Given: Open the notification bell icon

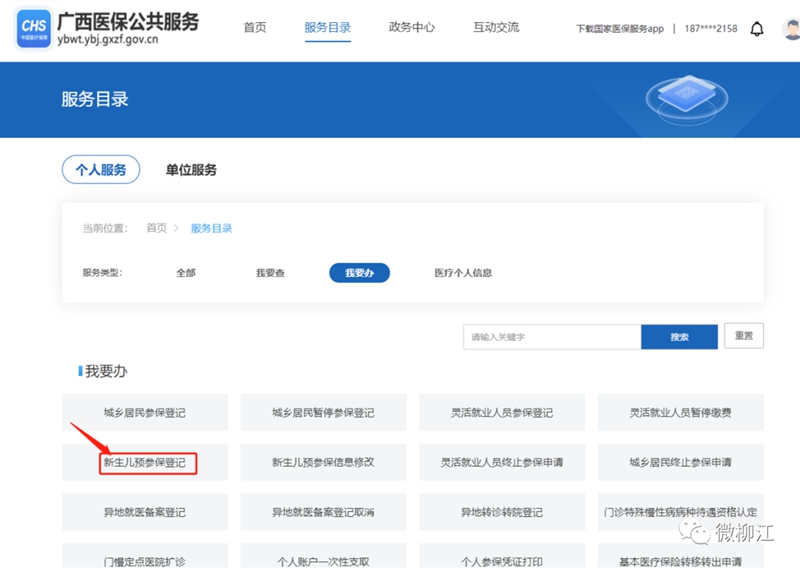Looking at the screenshot, I should pos(757,28).
